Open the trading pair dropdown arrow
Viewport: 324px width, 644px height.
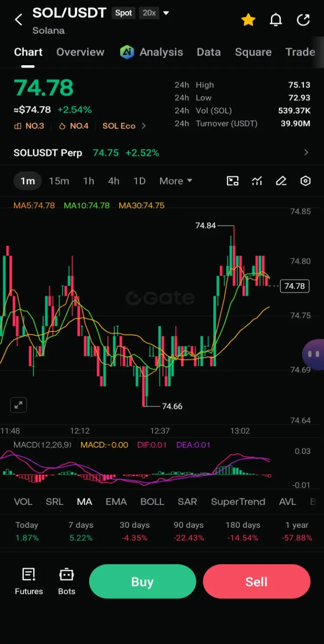point(166,13)
